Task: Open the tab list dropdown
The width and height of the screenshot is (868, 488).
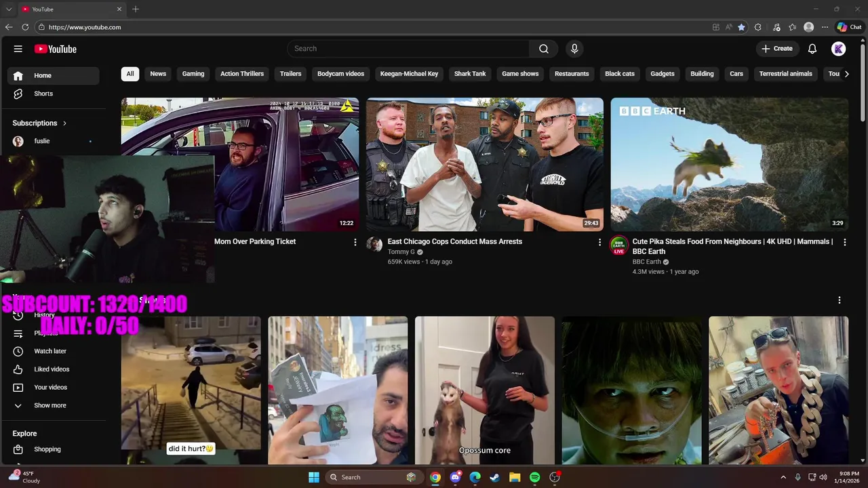Action: pos(9,9)
